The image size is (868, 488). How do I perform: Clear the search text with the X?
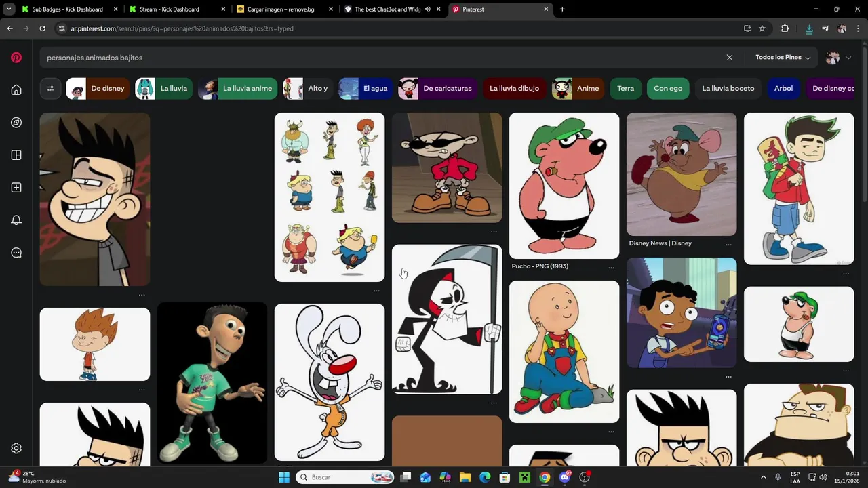(x=730, y=58)
